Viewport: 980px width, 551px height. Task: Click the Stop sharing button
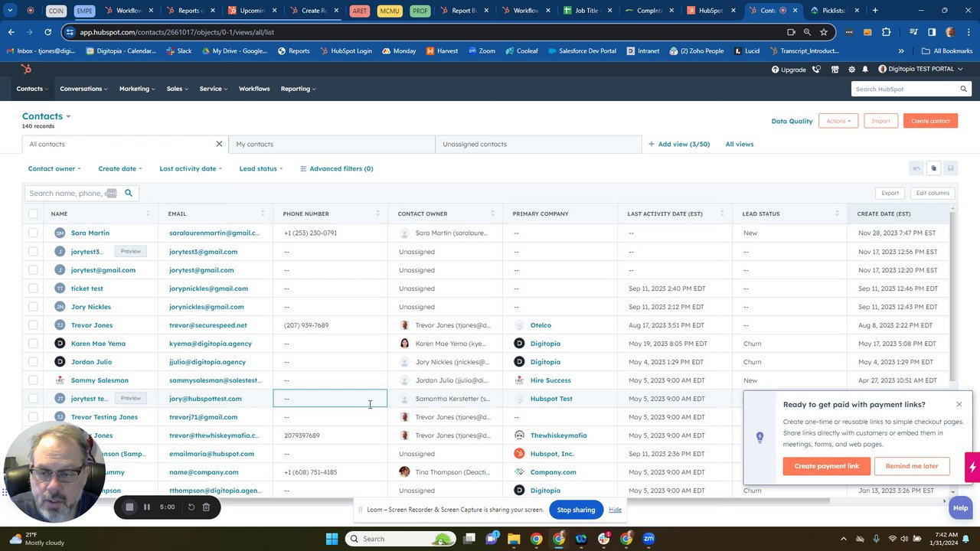576,510
